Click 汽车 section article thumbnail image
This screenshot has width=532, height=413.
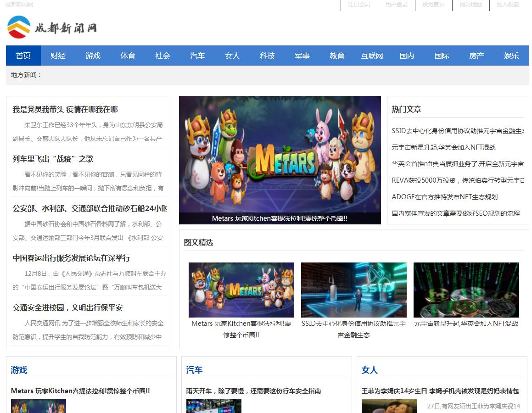[x=214, y=406]
